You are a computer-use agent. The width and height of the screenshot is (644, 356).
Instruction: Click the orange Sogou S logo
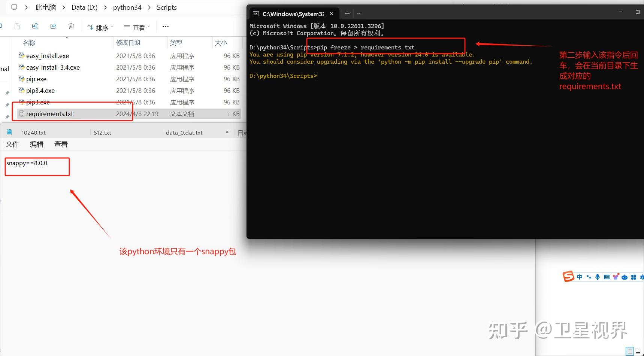(x=568, y=277)
